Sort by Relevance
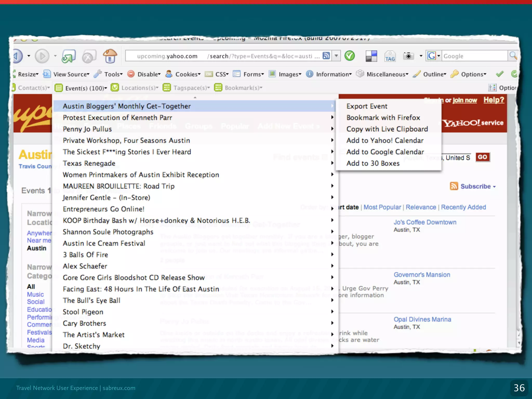Image resolution: width=532 pixels, height=399 pixels. 421,207
